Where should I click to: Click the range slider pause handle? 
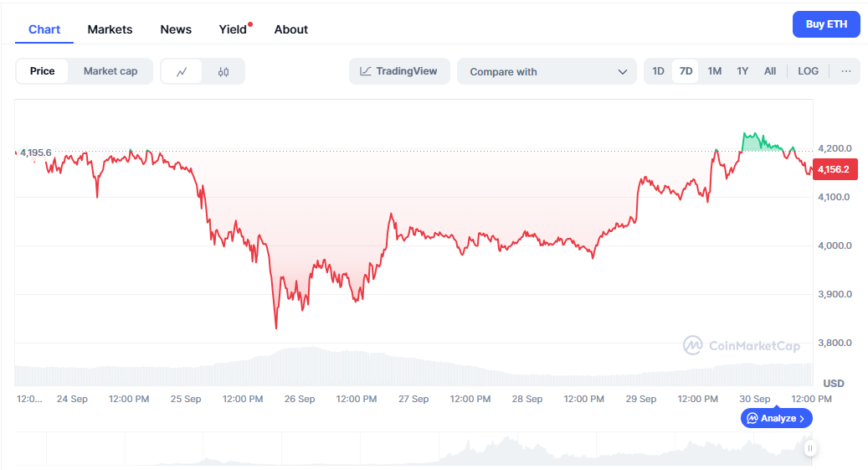809,448
